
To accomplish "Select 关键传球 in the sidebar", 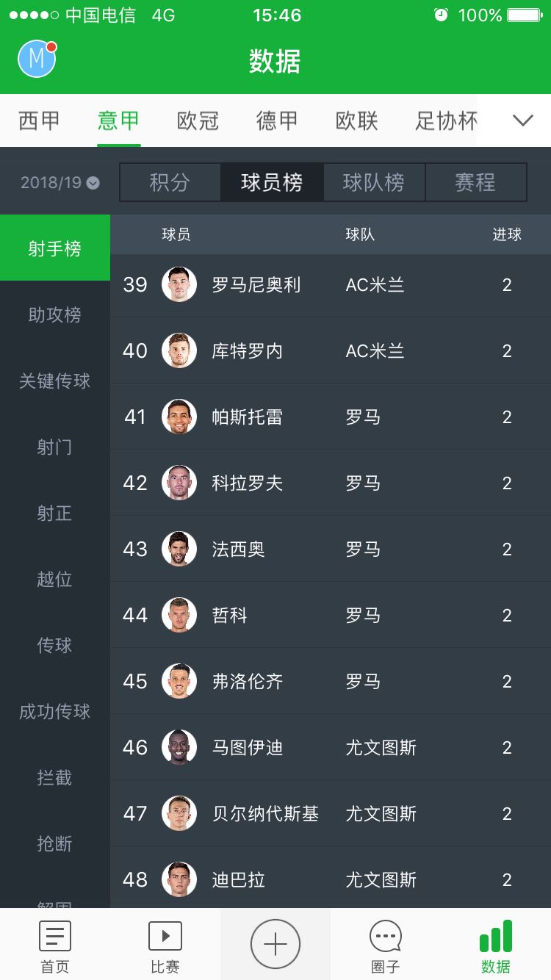I will pyautogui.click(x=54, y=381).
